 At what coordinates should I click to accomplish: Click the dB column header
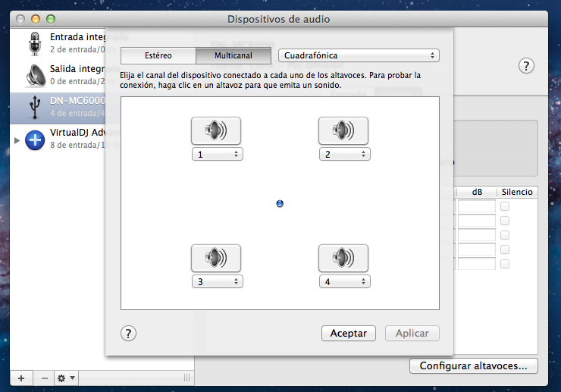point(477,192)
